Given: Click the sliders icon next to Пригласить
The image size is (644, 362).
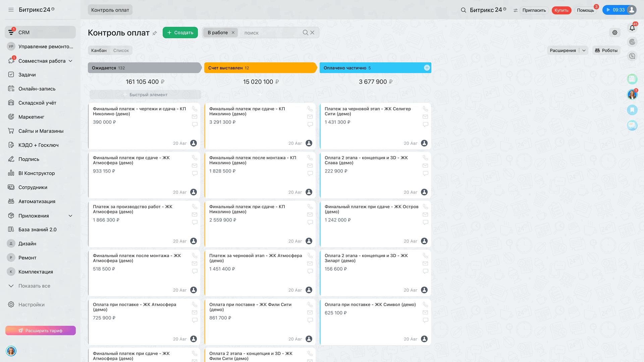Looking at the screenshot, I should pyautogui.click(x=516, y=10).
